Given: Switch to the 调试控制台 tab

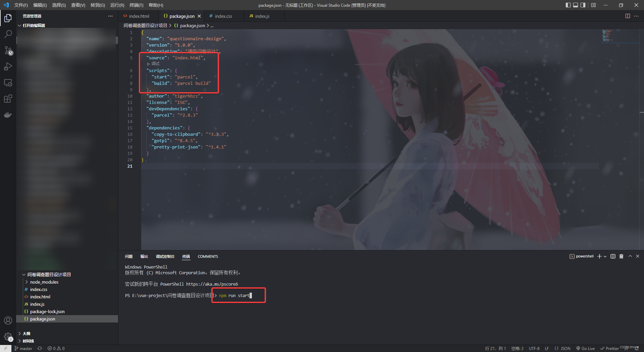Looking at the screenshot, I should (165, 256).
